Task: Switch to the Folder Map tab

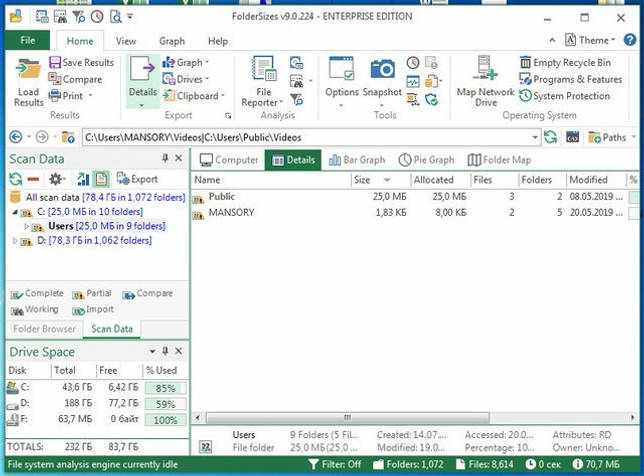Action: (x=499, y=160)
